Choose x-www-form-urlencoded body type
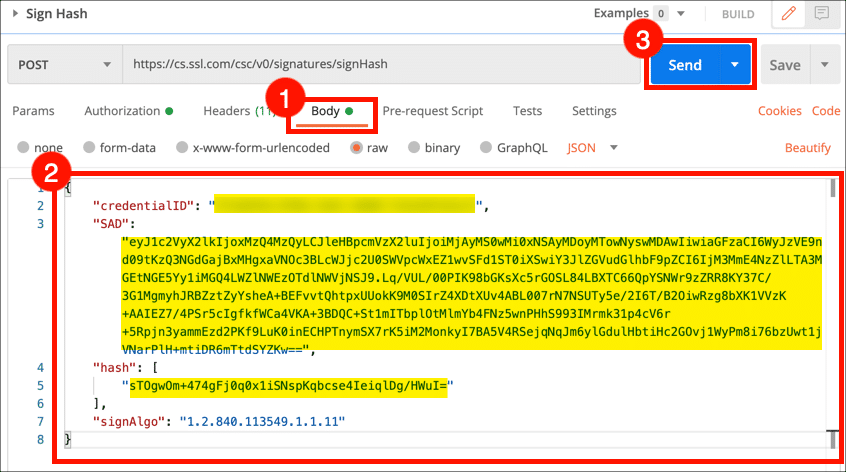This screenshot has width=846, height=472. (182, 148)
